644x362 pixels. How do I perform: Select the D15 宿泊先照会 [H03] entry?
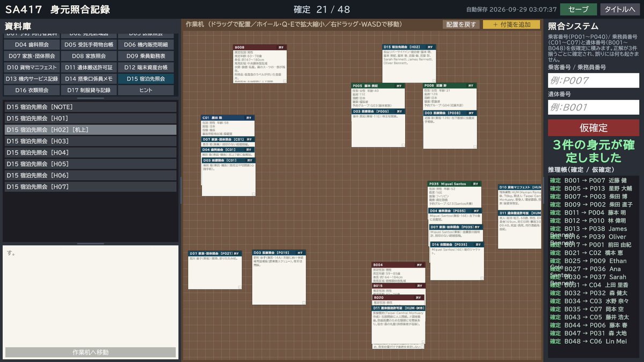click(90, 141)
